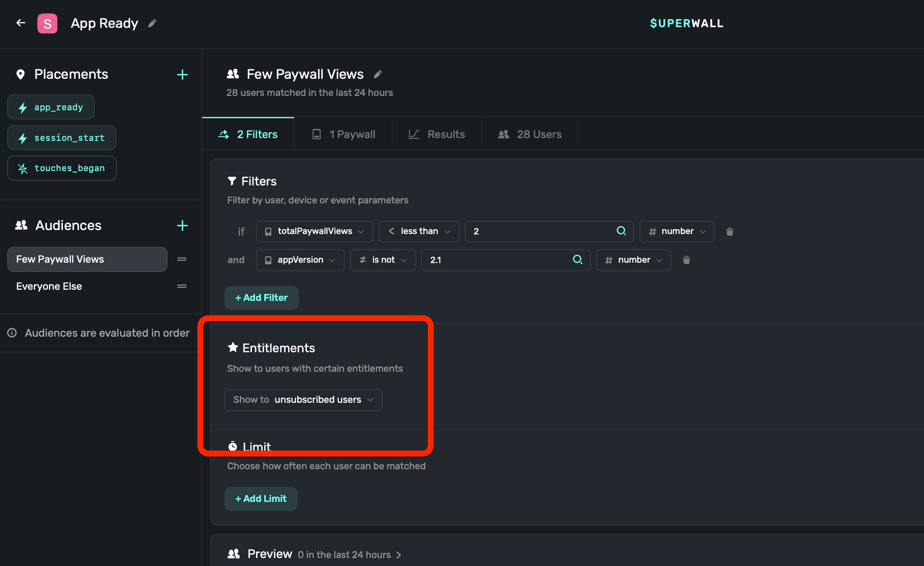Add a new placement with plus icon
924x566 pixels.
pyautogui.click(x=182, y=74)
